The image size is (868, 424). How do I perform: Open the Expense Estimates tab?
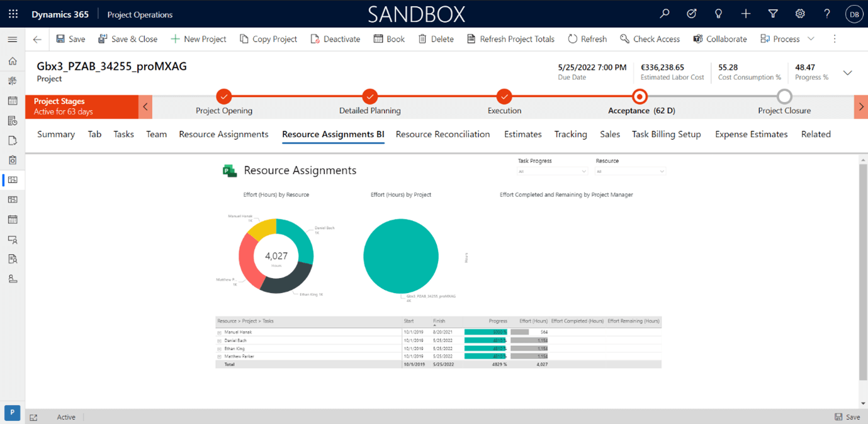point(751,134)
